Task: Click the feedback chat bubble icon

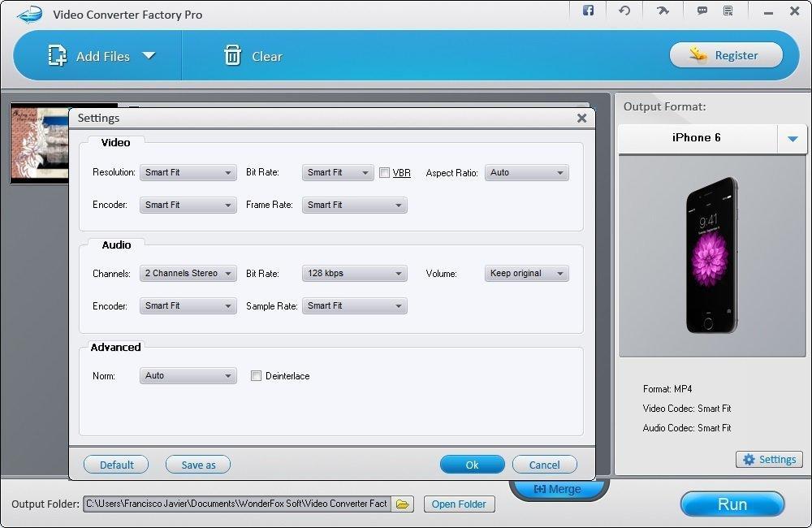Action: 701,11
